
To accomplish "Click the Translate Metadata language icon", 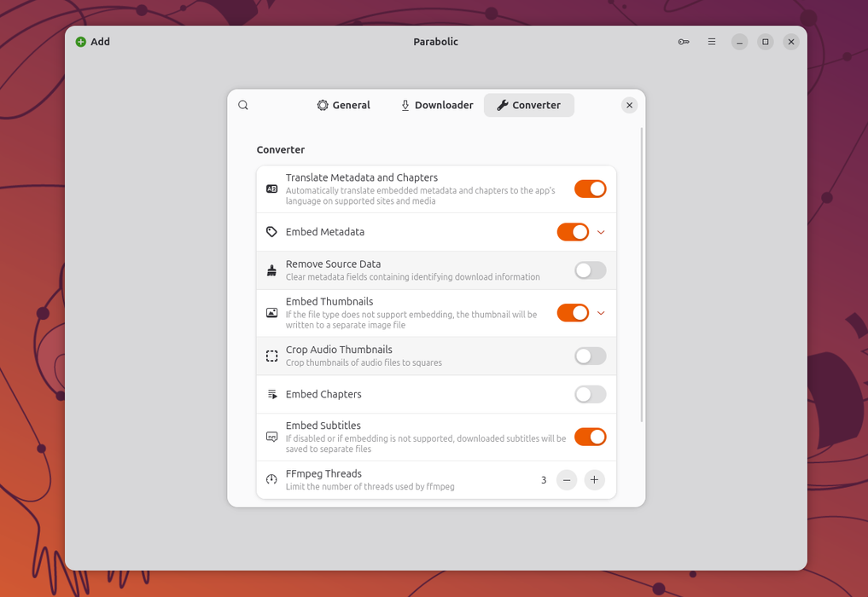I will click(x=271, y=189).
